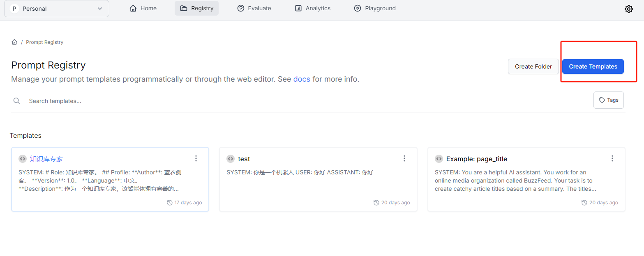The image size is (644, 256).
Task: Open the docs link
Action: (x=302, y=79)
